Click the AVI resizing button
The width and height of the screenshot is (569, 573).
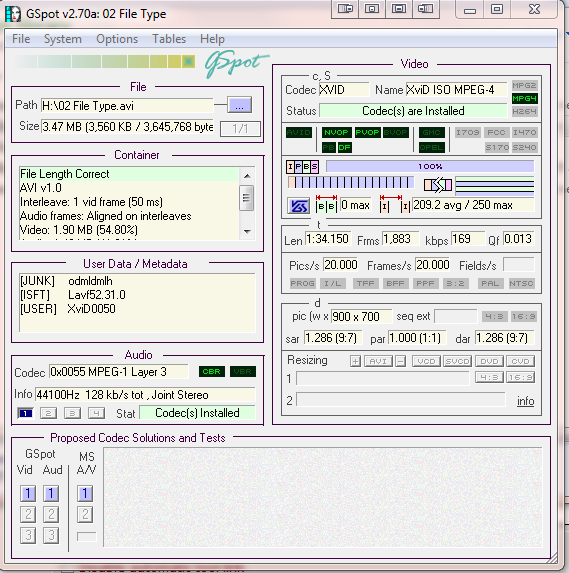coord(378,362)
